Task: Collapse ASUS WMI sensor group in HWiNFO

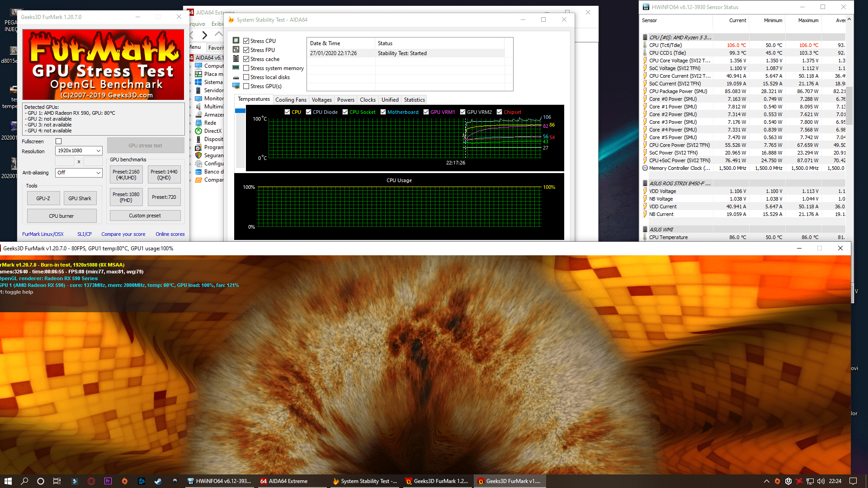Action: [x=645, y=230]
